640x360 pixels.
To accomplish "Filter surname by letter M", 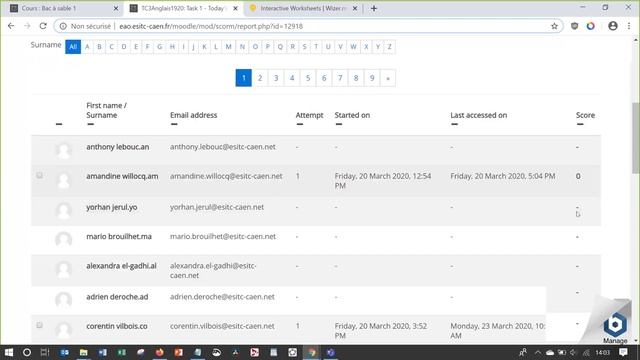I will click(229, 47).
